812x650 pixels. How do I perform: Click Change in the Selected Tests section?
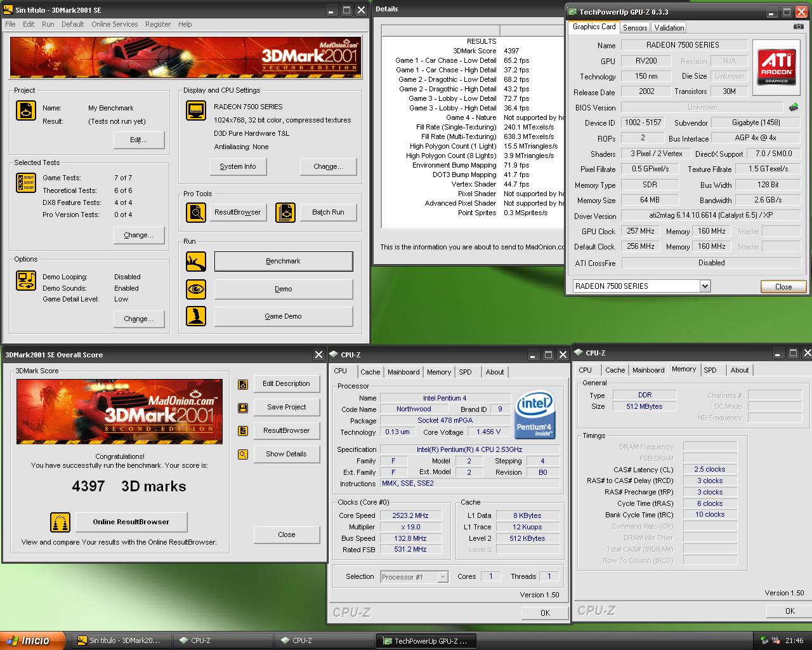(x=139, y=235)
